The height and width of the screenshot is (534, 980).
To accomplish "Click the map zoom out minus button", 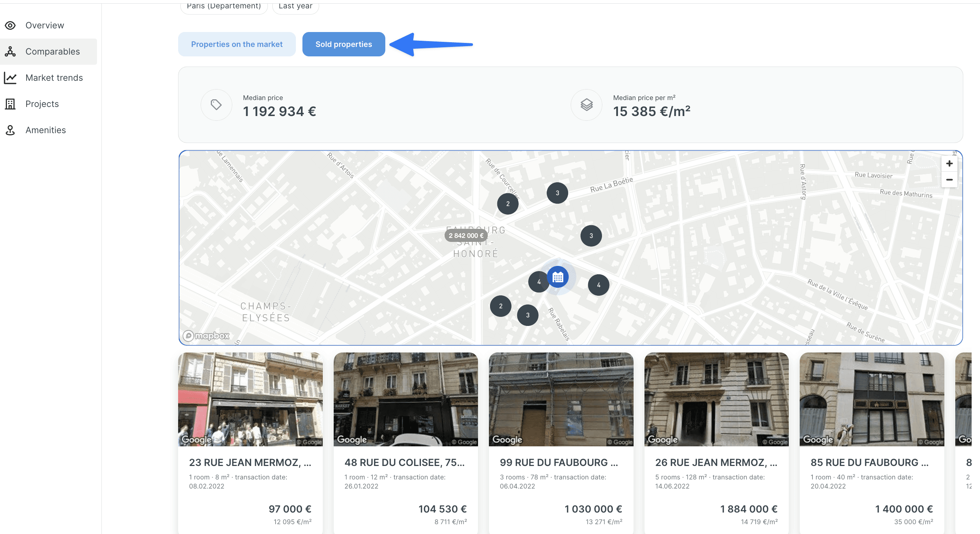I will click(x=949, y=180).
